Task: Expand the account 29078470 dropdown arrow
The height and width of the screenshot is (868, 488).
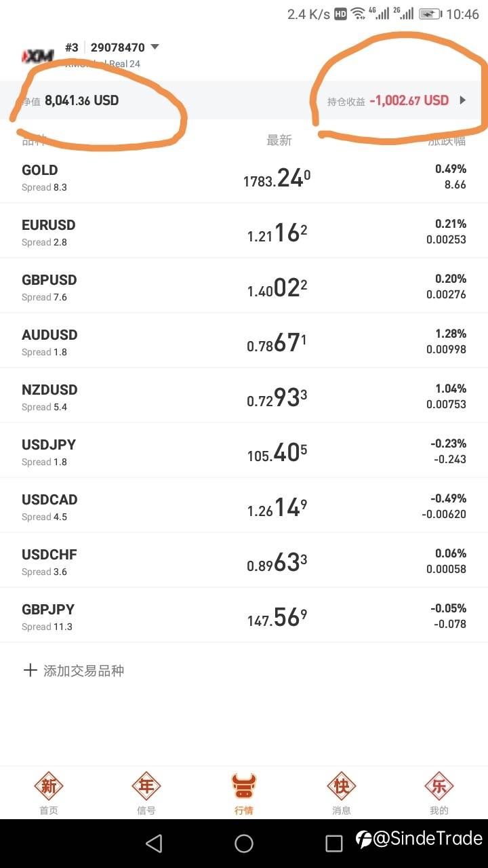Action: click(x=155, y=47)
